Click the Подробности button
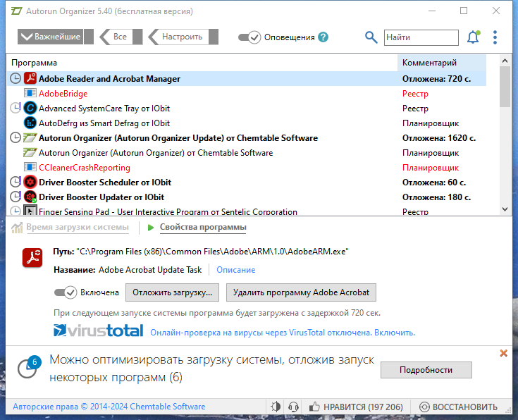The width and height of the screenshot is (518, 420). [x=426, y=370]
